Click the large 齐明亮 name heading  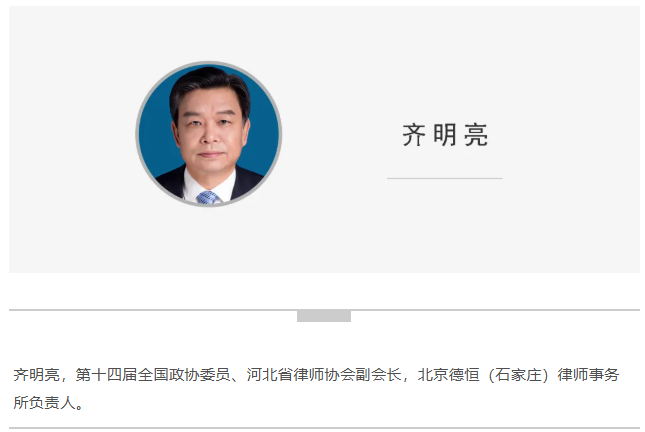point(445,135)
